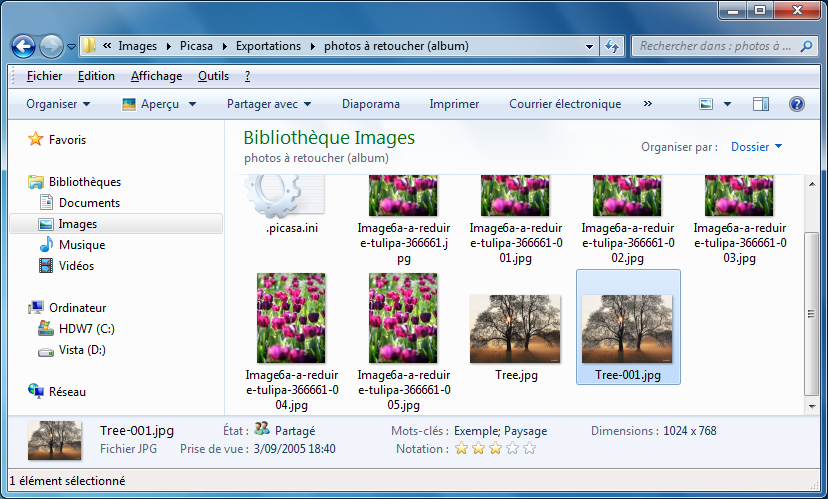The height and width of the screenshot is (499, 828).
Task: Click the magnifier search icon
Action: coord(806,46)
